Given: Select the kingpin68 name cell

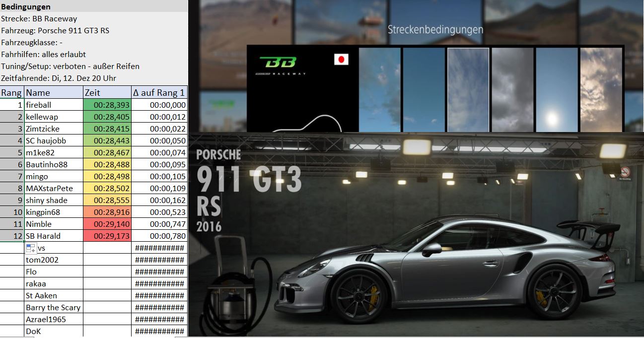Looking at the screenshot, I should (54, 212).
